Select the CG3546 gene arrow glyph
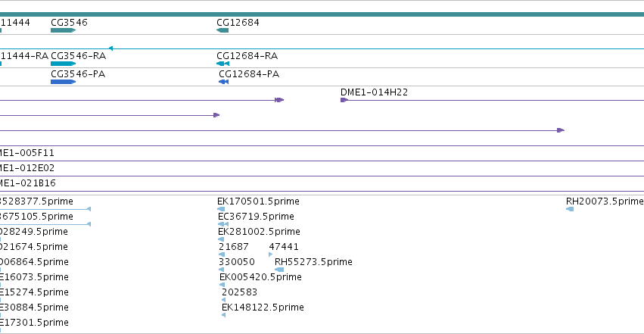The image size is (644, 334). coord(64,30)
